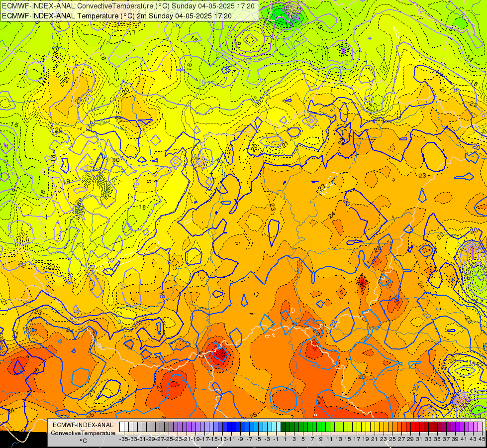
Task: Click the legend value 7
Action: pyautogui.click(x=311, y=439)
